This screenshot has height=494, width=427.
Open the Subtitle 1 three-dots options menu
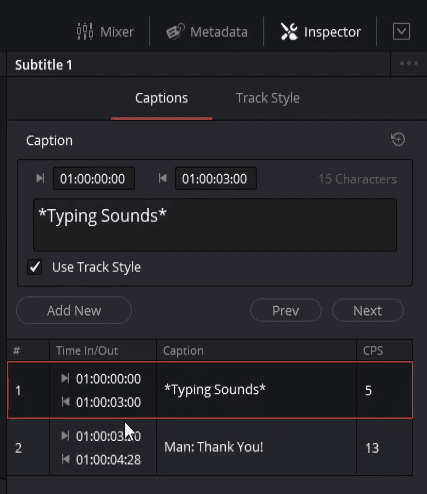tap(409, 63)
